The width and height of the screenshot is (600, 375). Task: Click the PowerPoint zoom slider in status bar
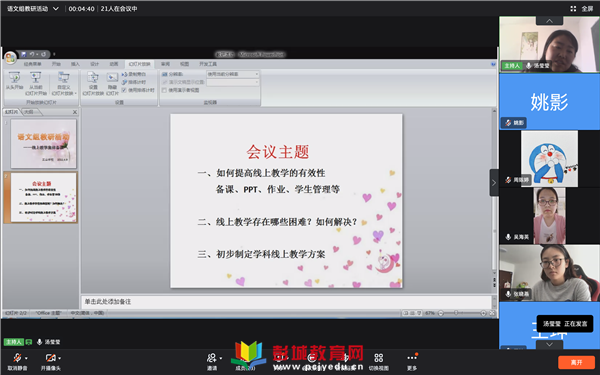[462, 313]
